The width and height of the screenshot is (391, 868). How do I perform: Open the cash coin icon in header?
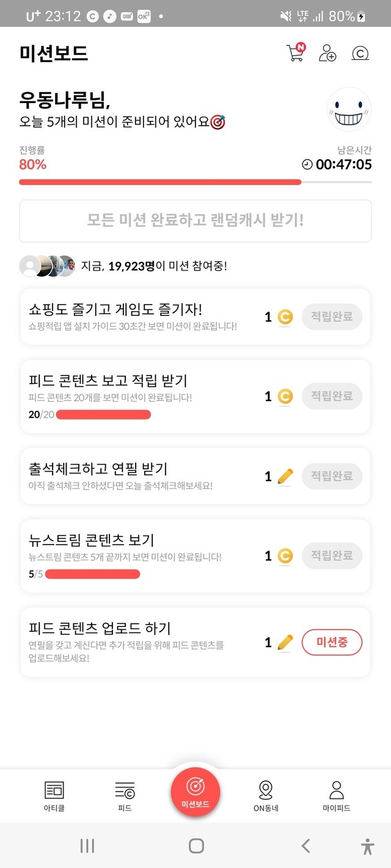[360, 54]
